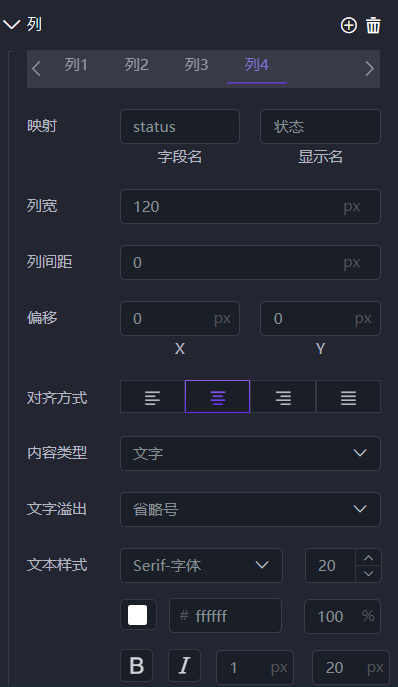The width and height of the screenshot is (398, 687).
Task: Decrease font size with down stepper
Action: [369, 574]
